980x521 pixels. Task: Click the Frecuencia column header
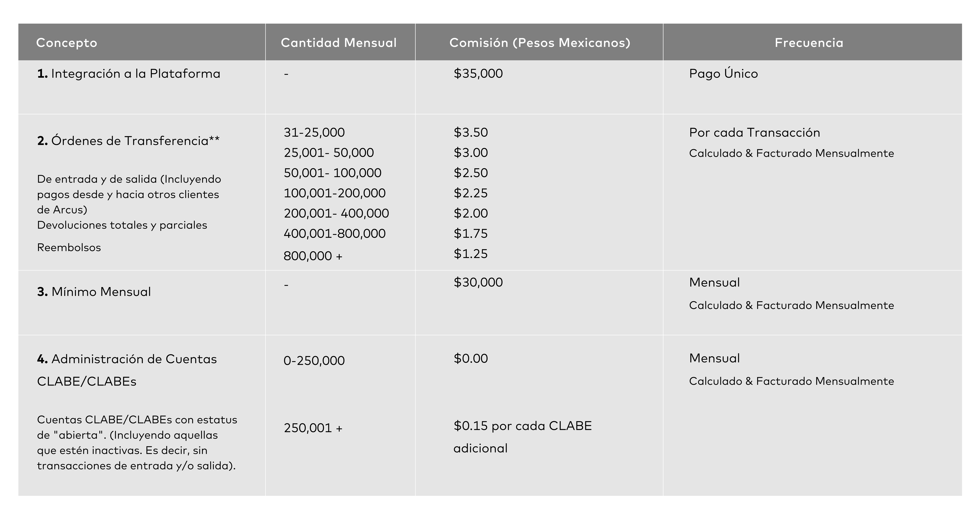coord(809,43)
